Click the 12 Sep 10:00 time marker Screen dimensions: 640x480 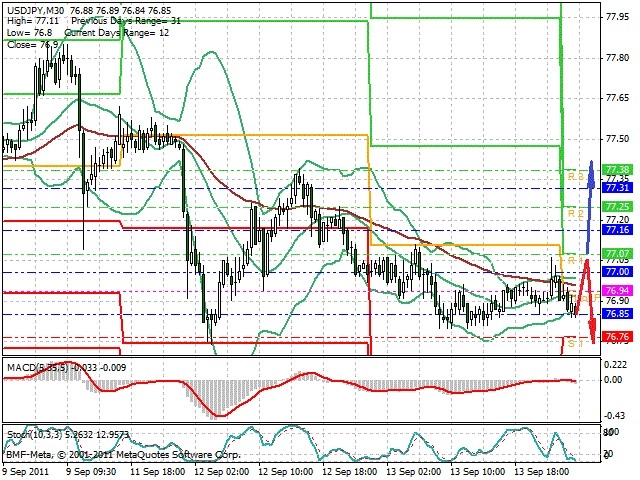286,471
